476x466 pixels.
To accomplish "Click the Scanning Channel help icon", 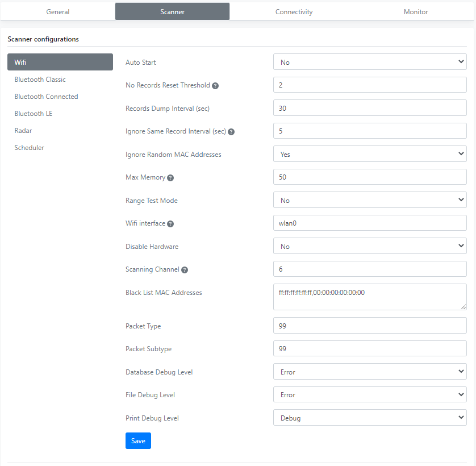I will (184, 270).
